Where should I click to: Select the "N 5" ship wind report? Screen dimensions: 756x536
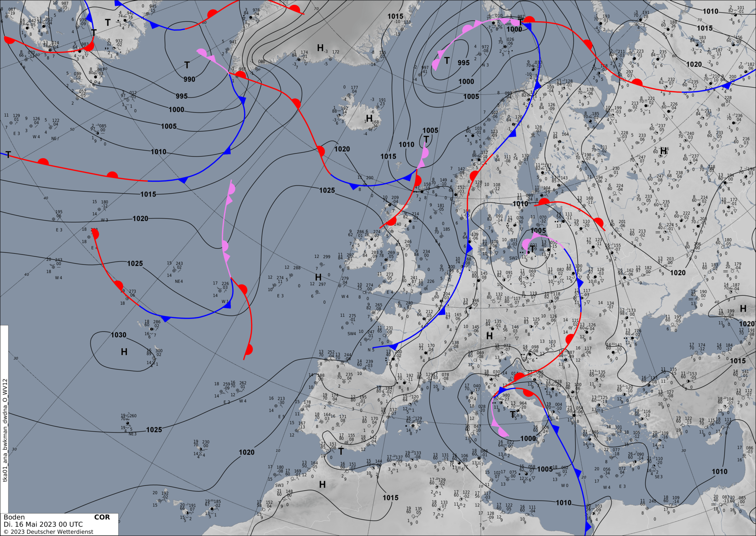tap(371, 350)
